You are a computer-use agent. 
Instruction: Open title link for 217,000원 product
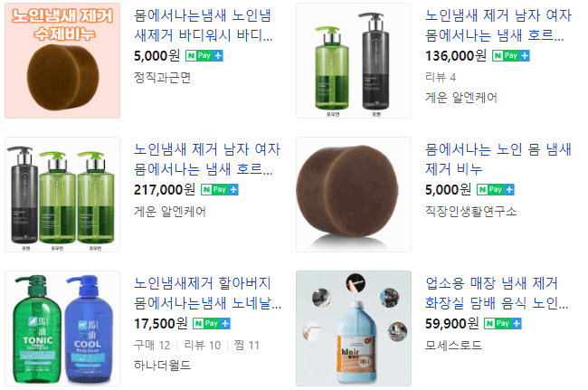(x=207, y=159)
